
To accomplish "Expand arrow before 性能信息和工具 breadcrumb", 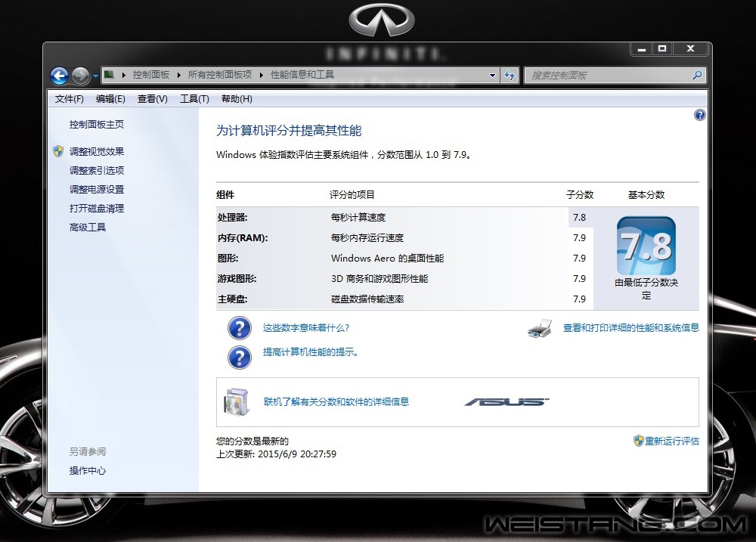I will (262, 76).
